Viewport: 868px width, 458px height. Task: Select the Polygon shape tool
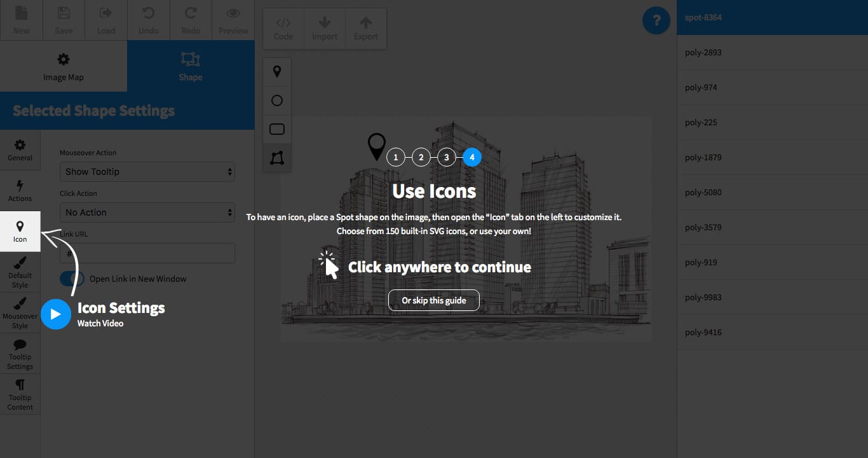coord(277,158)
